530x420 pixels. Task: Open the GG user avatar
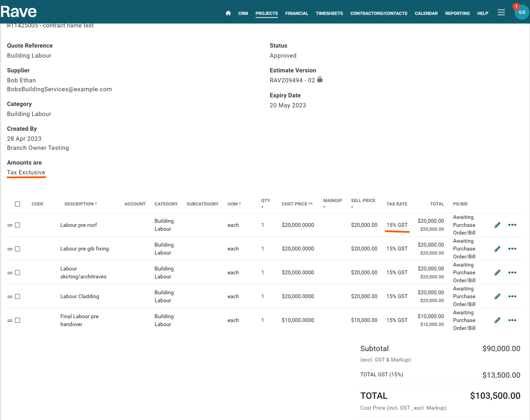coord(522,12)
